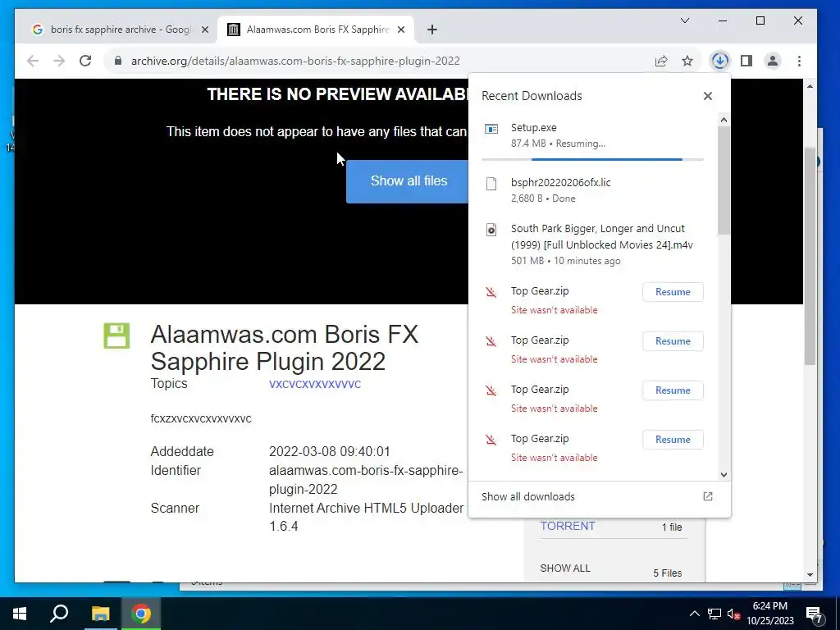
Task: Open the Setup.exe download entry
Action: point(592,136)
